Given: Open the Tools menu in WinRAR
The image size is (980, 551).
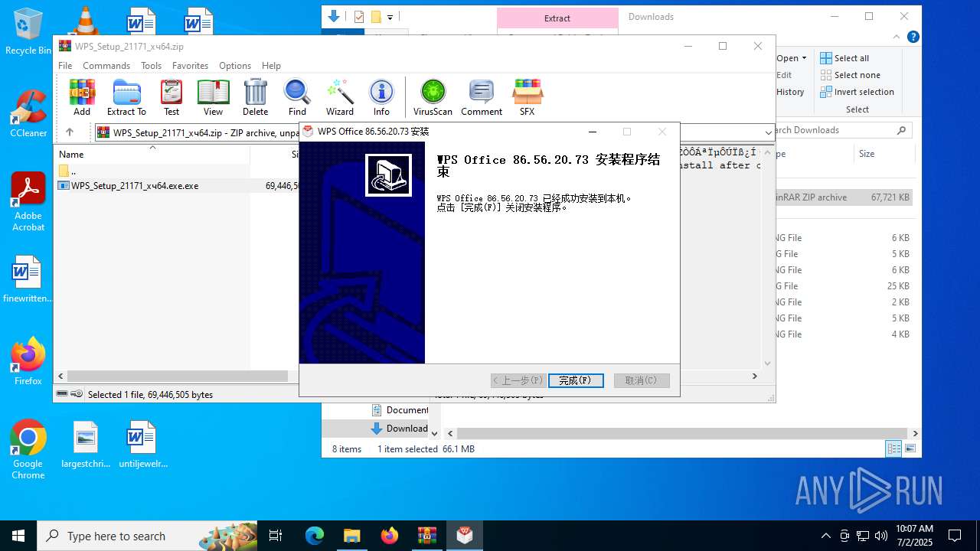Looking at the screenshot, I should [x=151, y=66].
